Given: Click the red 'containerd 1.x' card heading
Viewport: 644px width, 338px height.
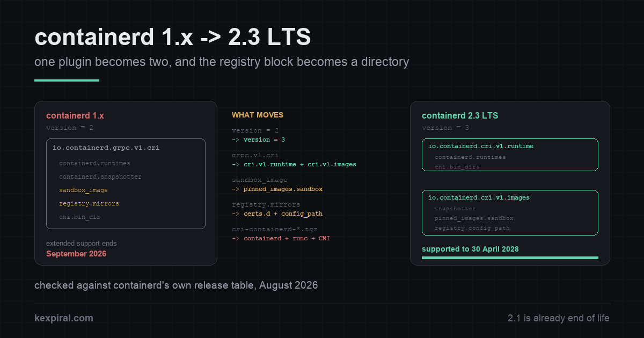Looking at the screenshot, I should point(75,115).
